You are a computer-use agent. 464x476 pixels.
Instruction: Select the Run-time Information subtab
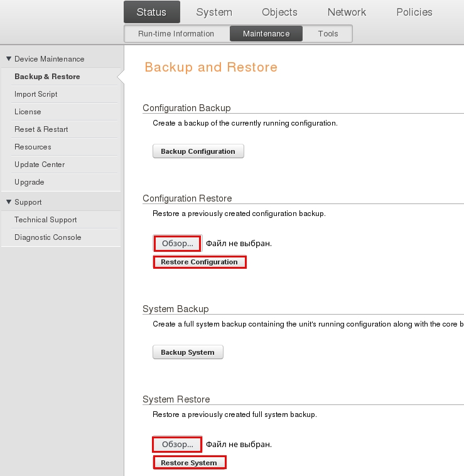click(176, 34)
